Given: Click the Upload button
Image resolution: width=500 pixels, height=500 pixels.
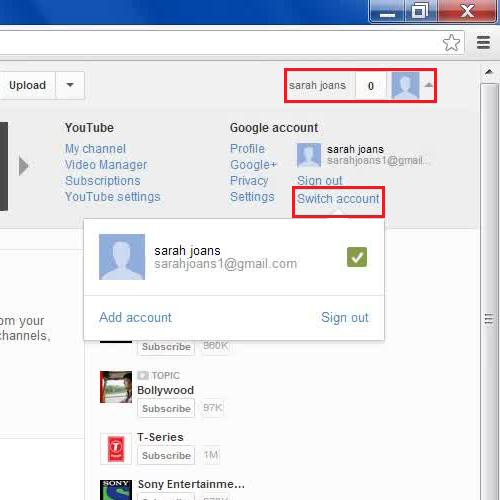Looking at the screenshot, I should [x=27, y=85].
